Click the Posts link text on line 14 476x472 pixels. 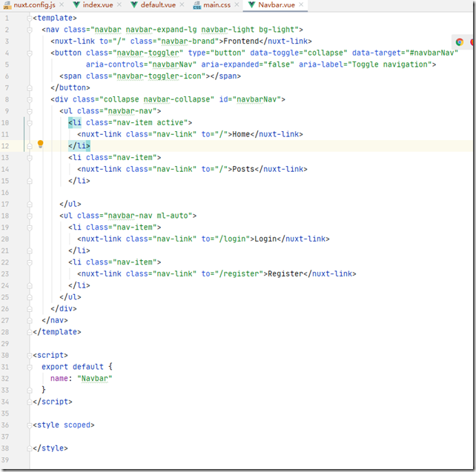pyautogui.click(x=243, y=169)
